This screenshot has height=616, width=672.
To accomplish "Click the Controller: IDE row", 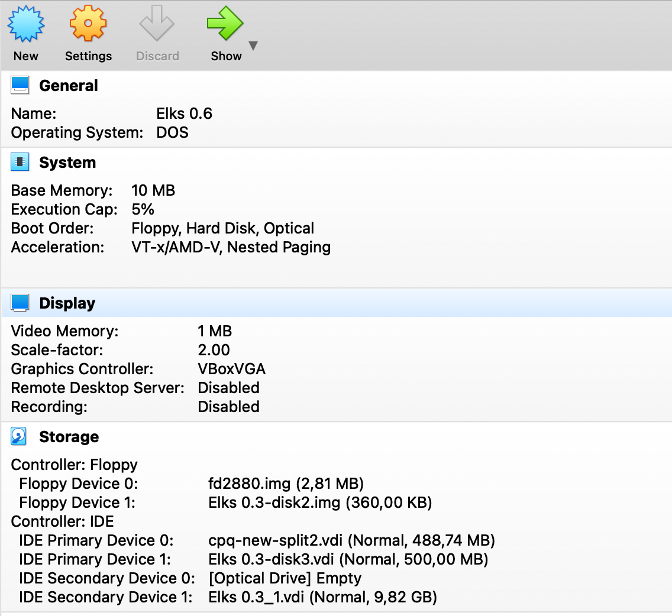I will click(62, 521).
